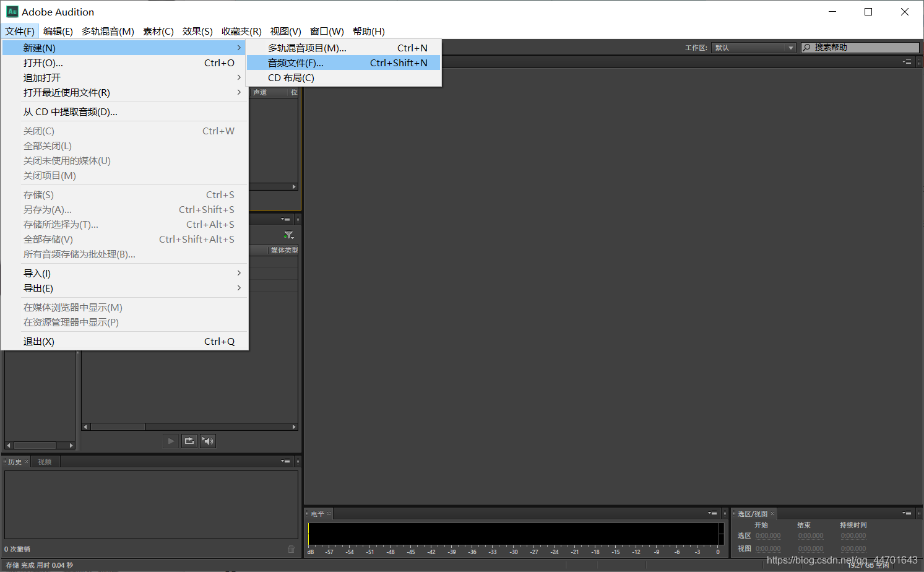This screenshot has width=924, height=572.
Task: Expand the 导入(I) submenu
Action: tap(124, 273)
